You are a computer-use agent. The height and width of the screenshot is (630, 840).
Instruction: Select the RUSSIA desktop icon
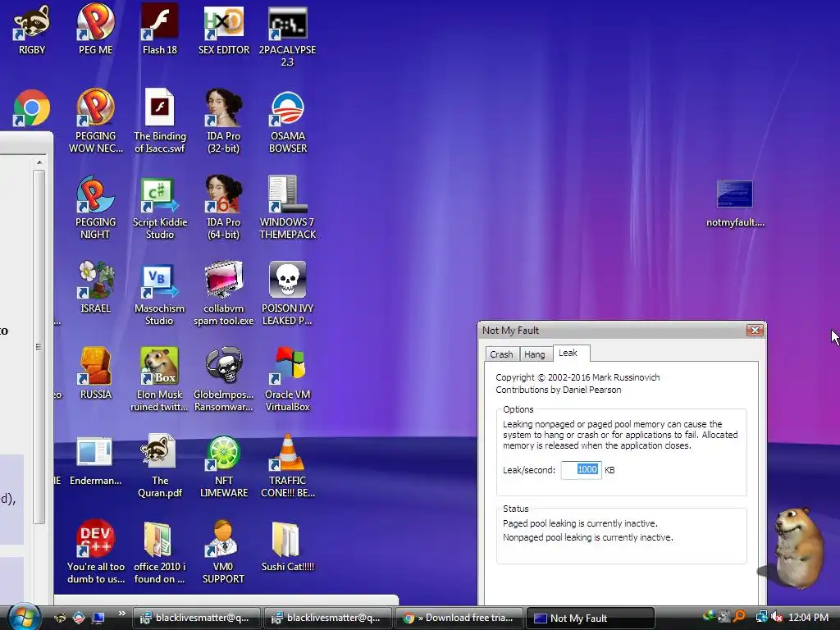(95, 373)
